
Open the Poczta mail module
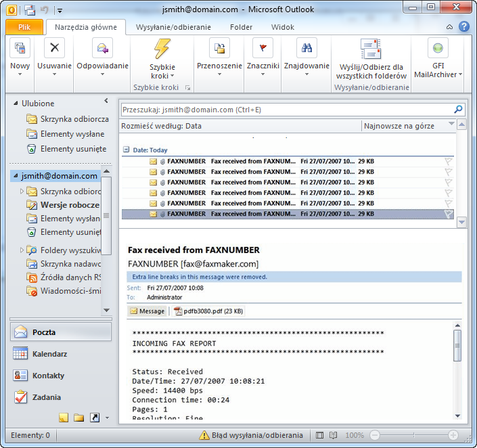(61, 332)
